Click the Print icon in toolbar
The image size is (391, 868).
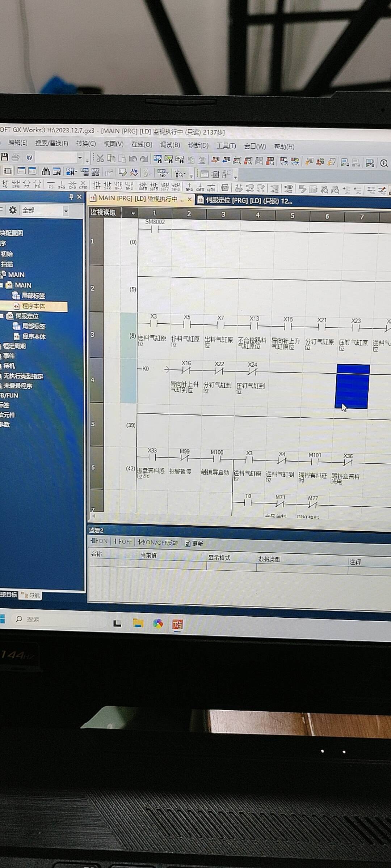16,157
